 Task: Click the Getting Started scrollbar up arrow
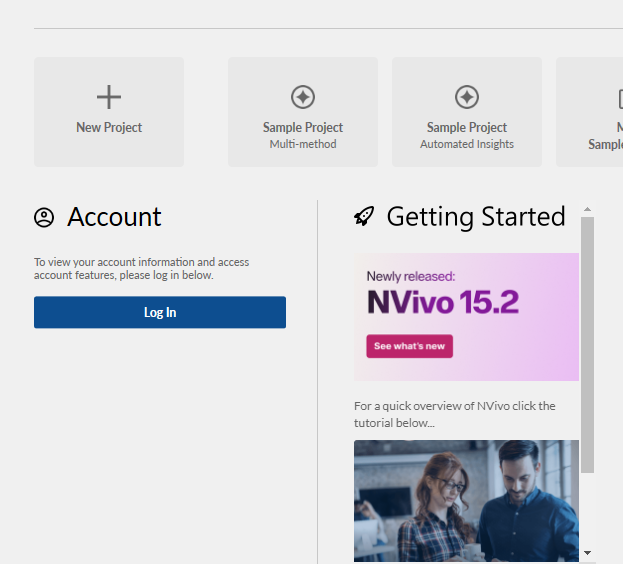(587, 210)
